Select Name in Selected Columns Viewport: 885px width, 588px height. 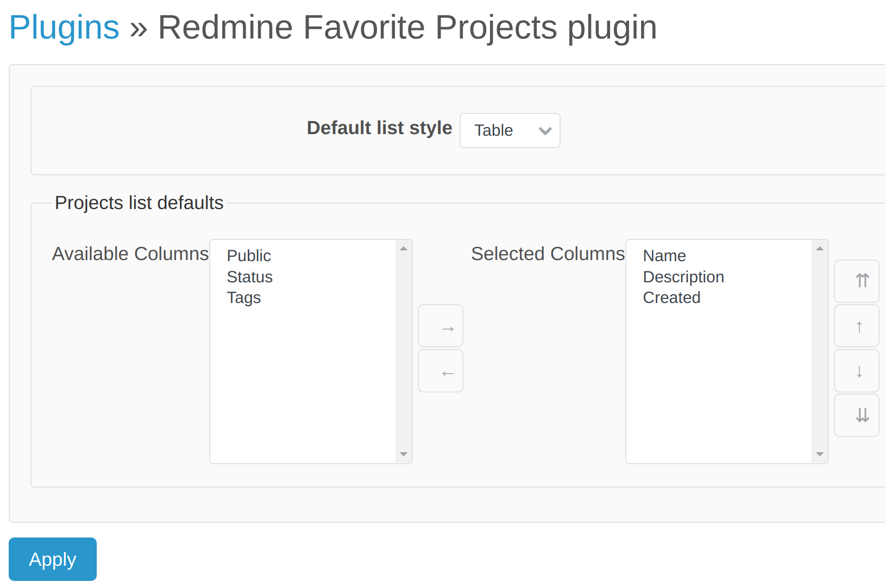664,255
